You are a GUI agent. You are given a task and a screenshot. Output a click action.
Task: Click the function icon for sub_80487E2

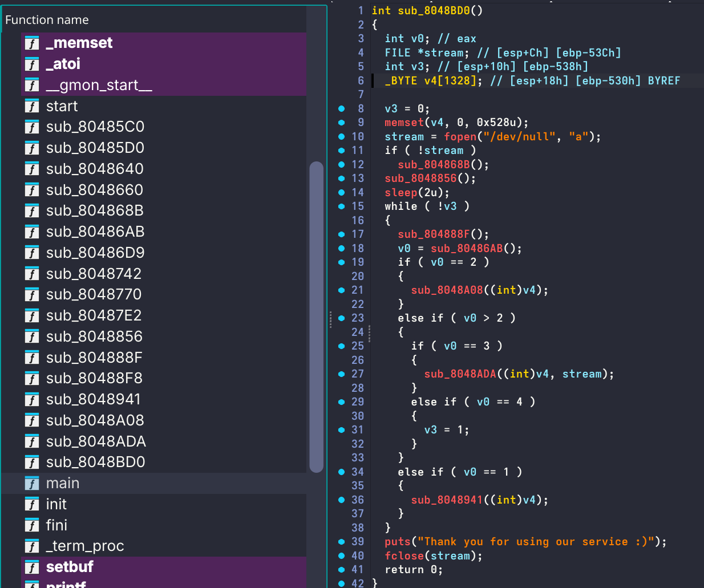(x=32, y=315)
